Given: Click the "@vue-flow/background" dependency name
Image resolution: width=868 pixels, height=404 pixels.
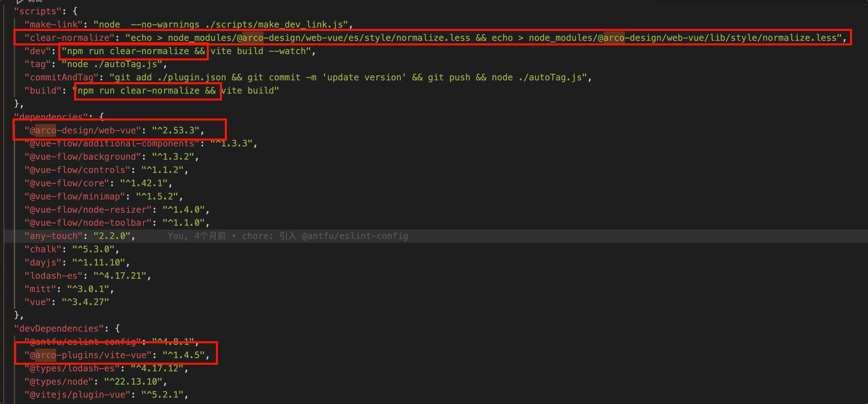Looking at the screenshot, I should (x=83, y=157).
